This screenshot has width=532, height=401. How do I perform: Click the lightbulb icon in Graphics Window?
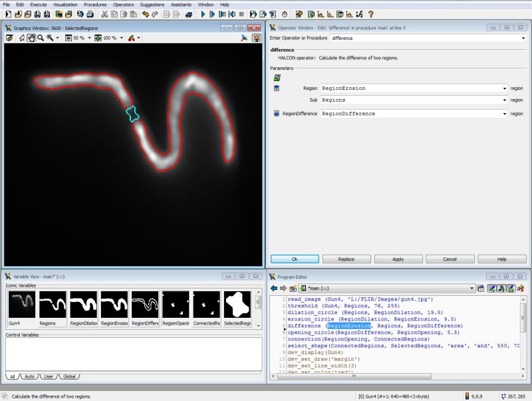pyautogui.click(x=256, y=38)
